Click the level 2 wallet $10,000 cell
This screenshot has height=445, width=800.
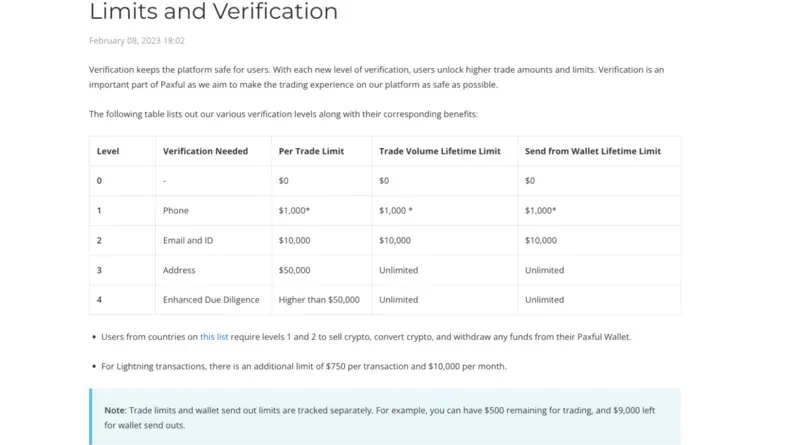tap(599, 240)
